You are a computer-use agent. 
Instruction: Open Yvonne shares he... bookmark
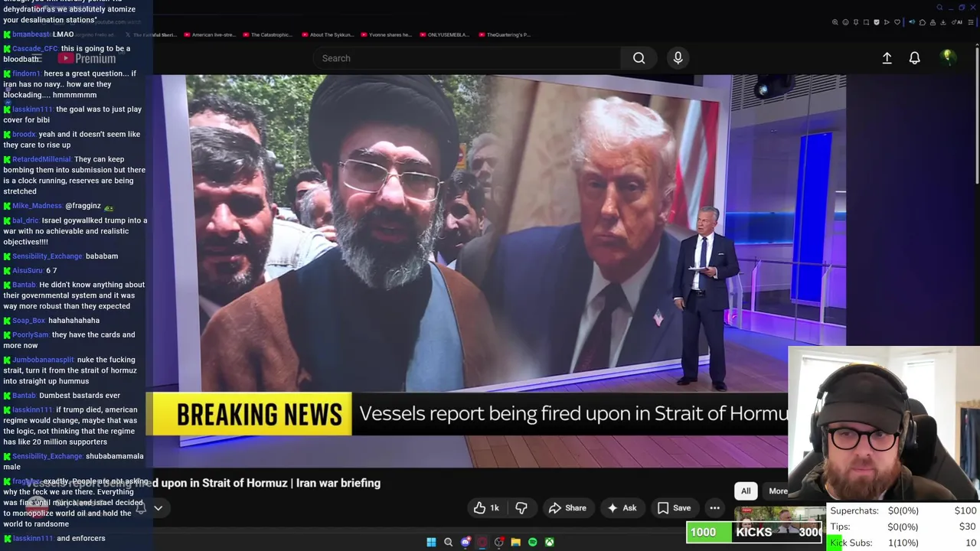tap(387, 34)
